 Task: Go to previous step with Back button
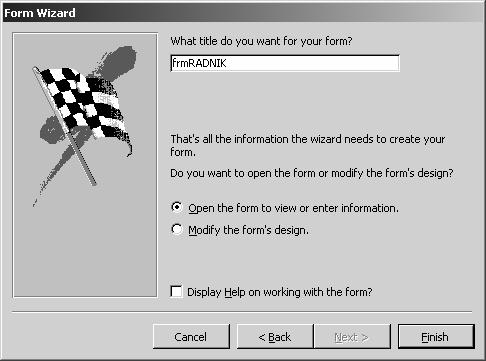[x=275, y=337]
